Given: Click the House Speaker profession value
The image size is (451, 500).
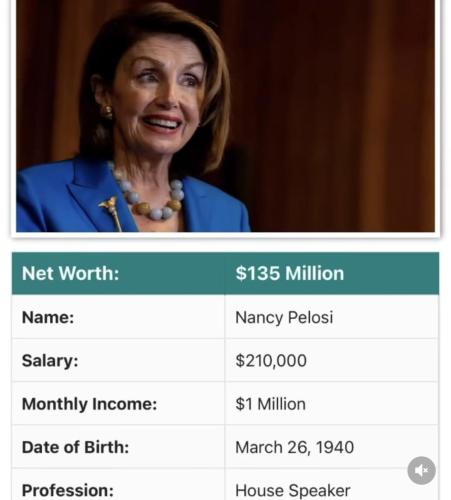Looking at the screenshot, I should point(293,490).
